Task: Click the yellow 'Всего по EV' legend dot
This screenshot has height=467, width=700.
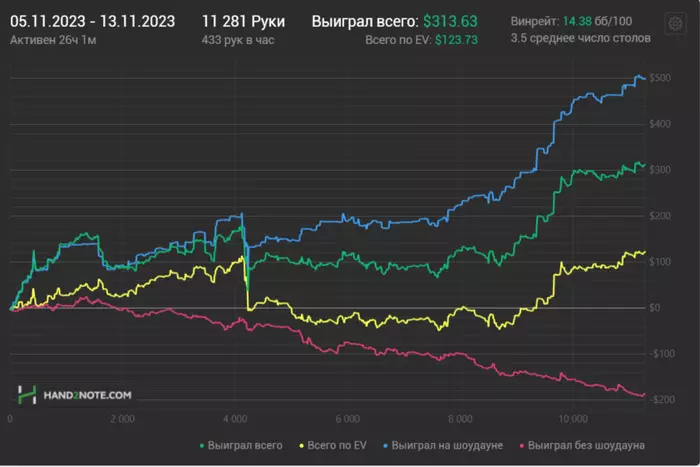Action: [301, 446]
